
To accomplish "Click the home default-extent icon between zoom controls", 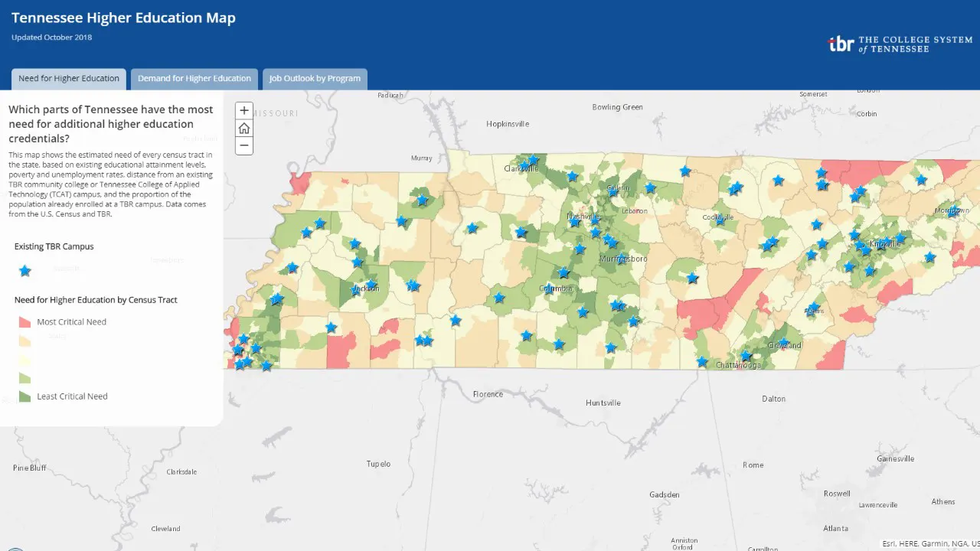I will [243, 128].
